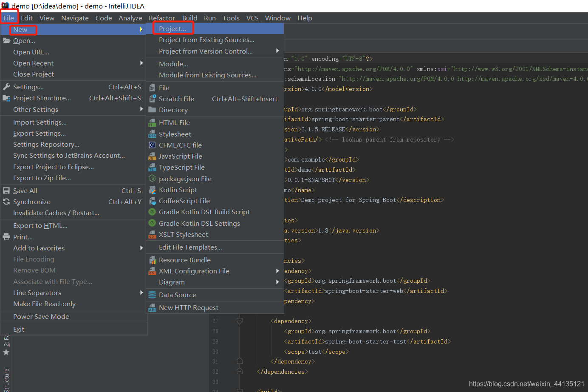Click the Synchronize refresh icon
Image resolution: width=588 pixels, height=392 pixels.
[6, 202]
